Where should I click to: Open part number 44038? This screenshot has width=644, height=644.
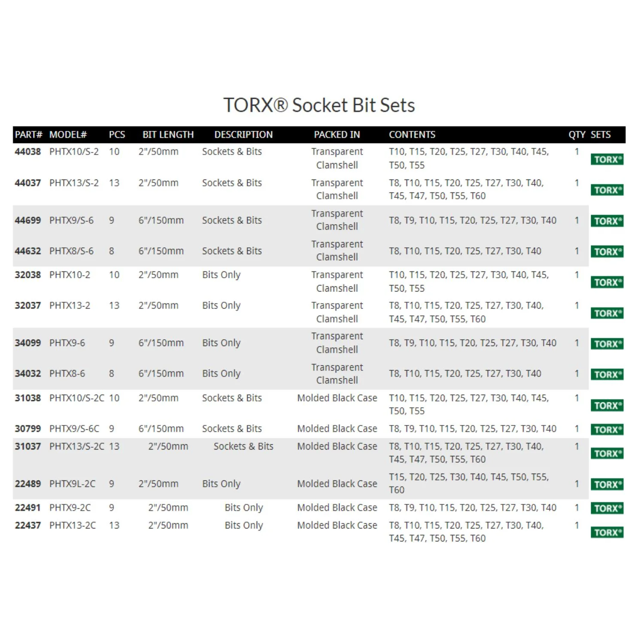28,152
